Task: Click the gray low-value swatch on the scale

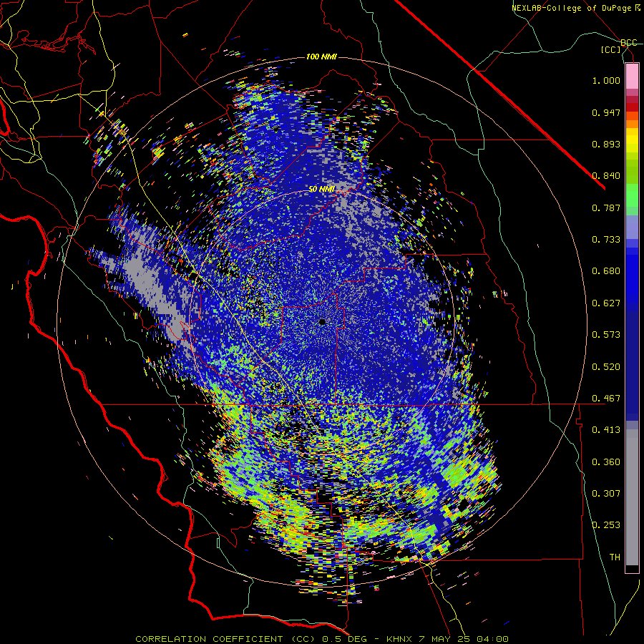Action: point(632,497)
